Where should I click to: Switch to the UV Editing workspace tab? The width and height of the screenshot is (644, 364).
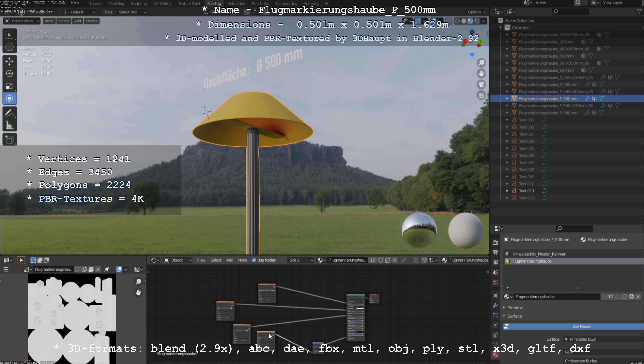tap(162, 4)
